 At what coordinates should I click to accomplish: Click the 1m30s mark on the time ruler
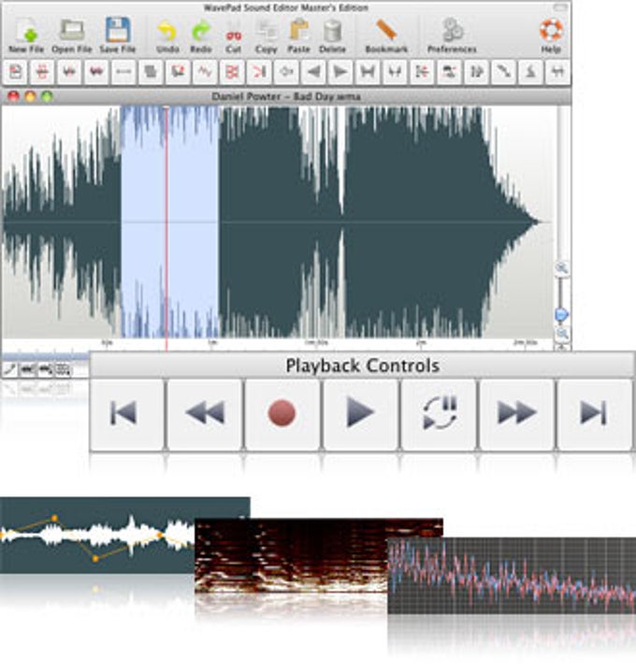316,342
